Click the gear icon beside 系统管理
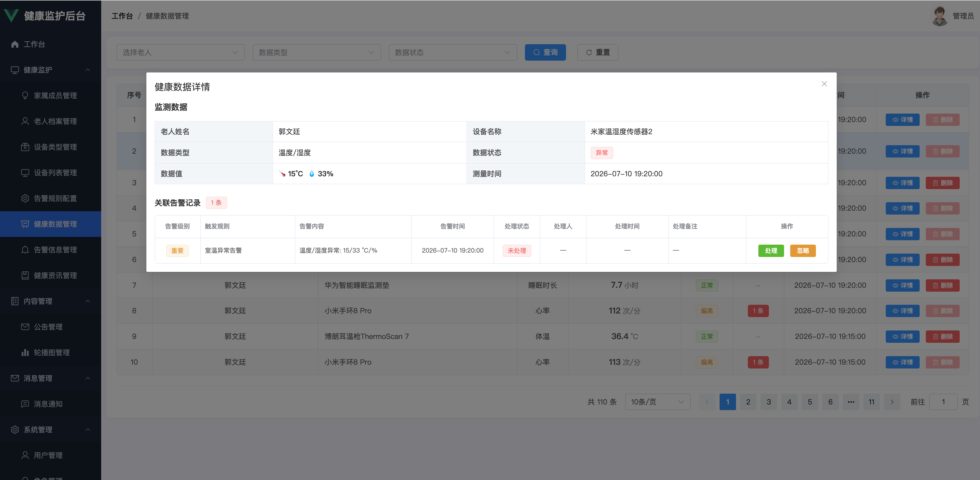The height and width of the screenshot is (480, 980). (x=15, y=430)
